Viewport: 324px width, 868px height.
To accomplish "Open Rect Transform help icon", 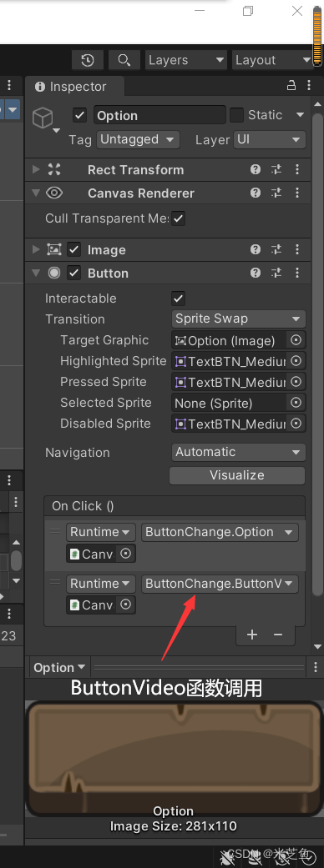I will 256,170.
